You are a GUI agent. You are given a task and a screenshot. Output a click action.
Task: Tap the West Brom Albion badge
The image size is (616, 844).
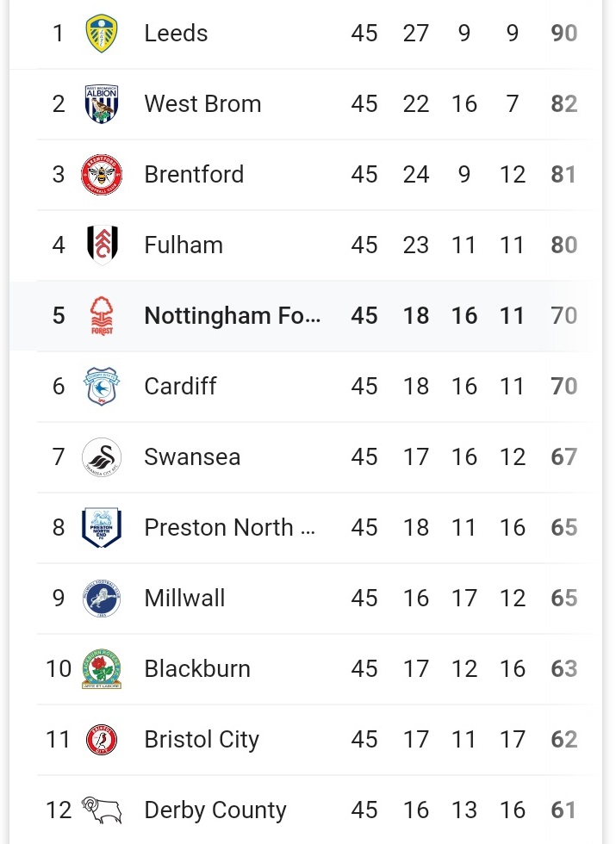point(102,104)
